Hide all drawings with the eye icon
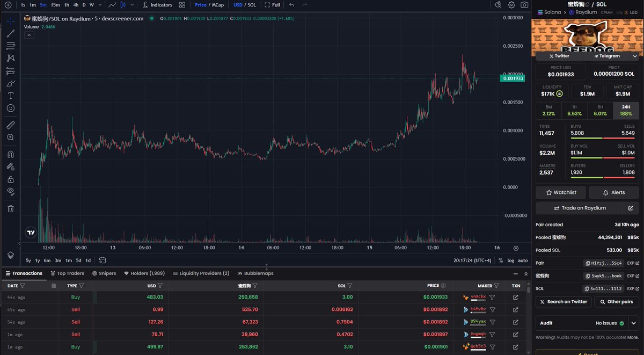The width and height of the screenshot is (644, 355). click(11, 191)
